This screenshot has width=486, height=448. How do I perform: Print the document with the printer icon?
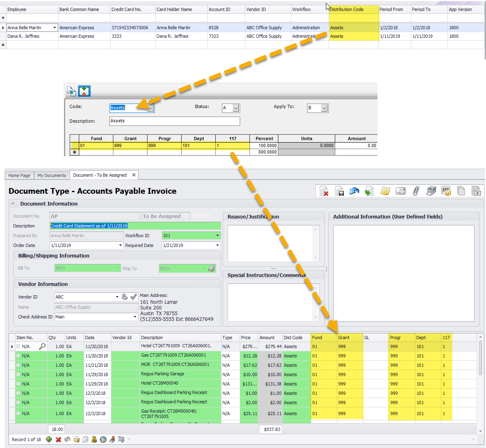(431, 191)
